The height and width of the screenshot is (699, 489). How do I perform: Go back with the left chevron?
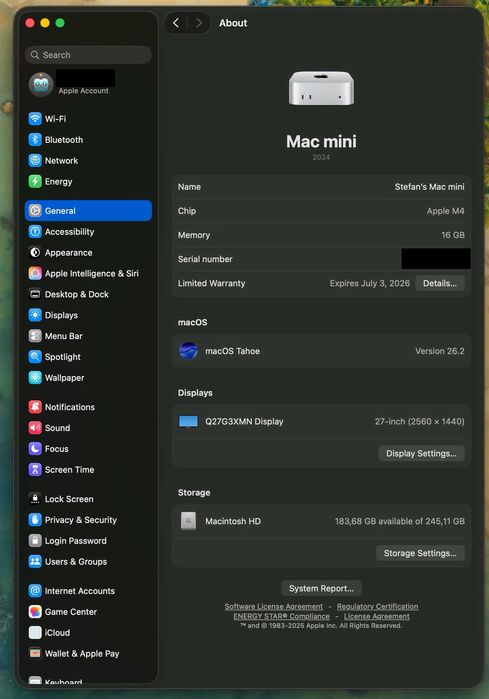pos(176,23)
